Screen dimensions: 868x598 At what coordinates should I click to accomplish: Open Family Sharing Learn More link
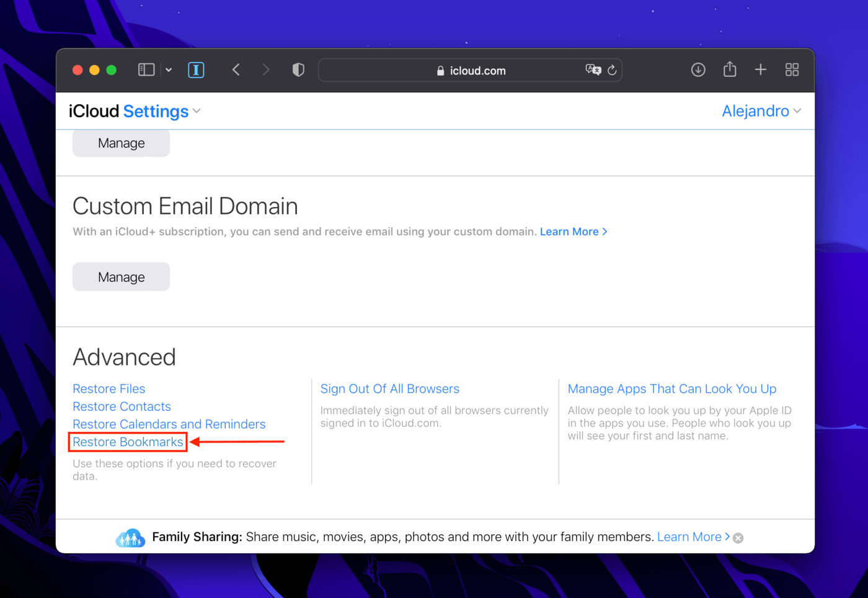[693, 537]
